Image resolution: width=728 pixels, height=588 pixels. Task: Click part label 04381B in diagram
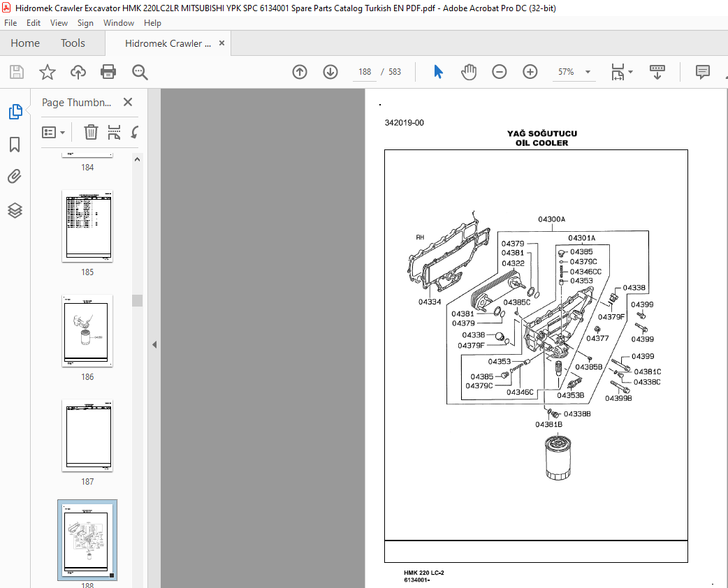(548, 424)
